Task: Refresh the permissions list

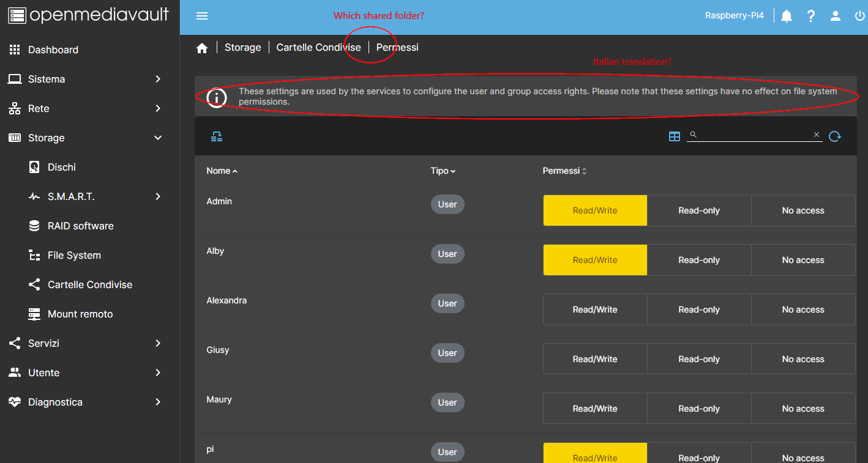Action: (x=834, y=136)
